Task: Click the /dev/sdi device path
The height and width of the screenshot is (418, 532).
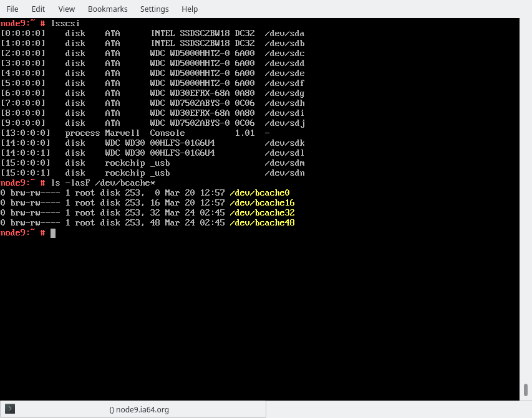Action: tap(284, 113)
